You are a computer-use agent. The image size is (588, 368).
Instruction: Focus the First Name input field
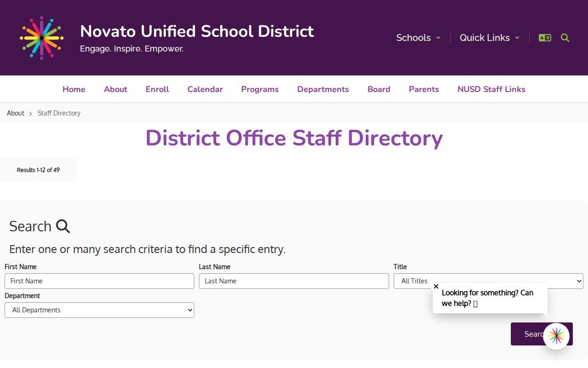pyautogui.click(x=99, y=281)
